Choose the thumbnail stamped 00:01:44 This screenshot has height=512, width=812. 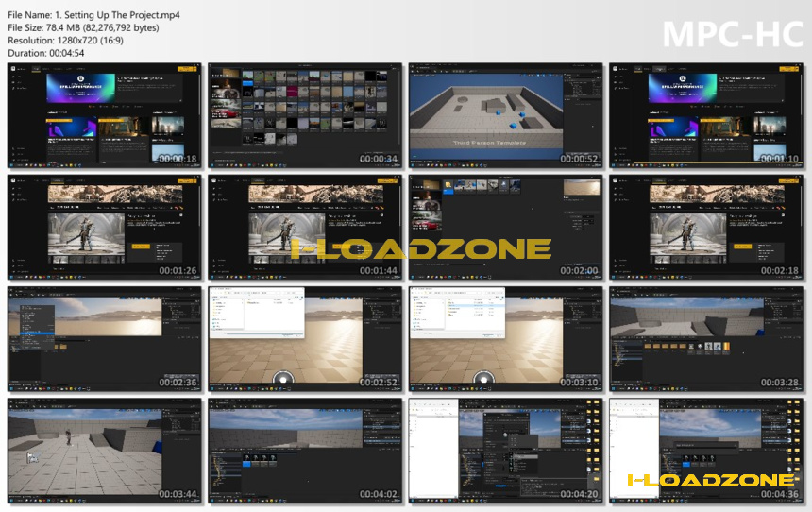coord(305,228)
